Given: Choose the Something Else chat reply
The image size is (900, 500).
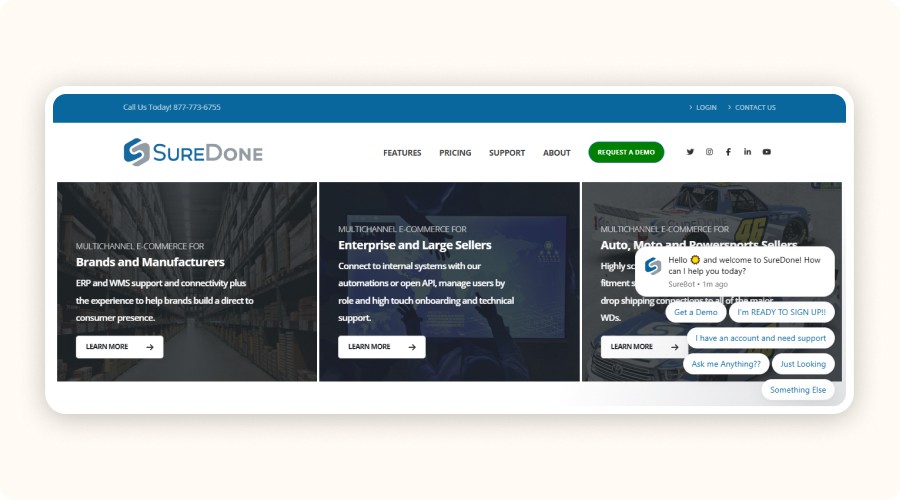Looking at the screenshot, I should click(x=798, y=390).
